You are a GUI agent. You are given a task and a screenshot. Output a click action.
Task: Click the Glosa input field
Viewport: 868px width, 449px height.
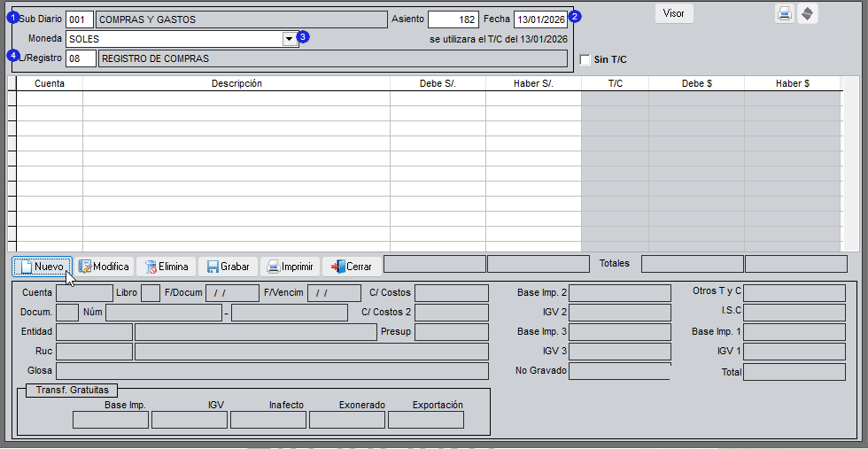[273, 371]
